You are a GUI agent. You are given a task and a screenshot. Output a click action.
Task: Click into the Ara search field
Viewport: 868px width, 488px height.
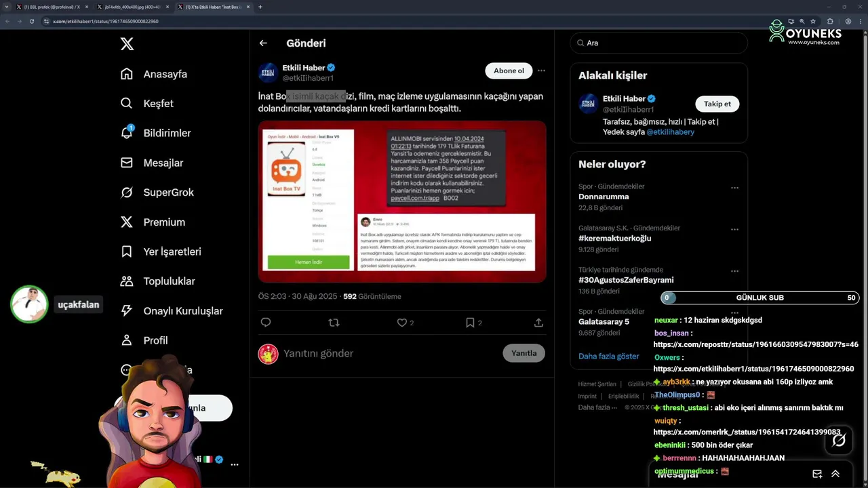click(658, 43)
